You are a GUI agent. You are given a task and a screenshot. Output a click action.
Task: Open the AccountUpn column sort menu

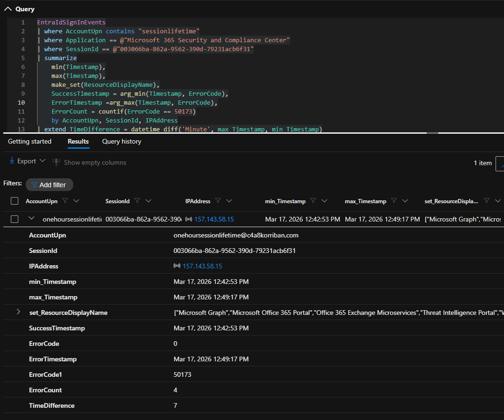coord(76,201)
